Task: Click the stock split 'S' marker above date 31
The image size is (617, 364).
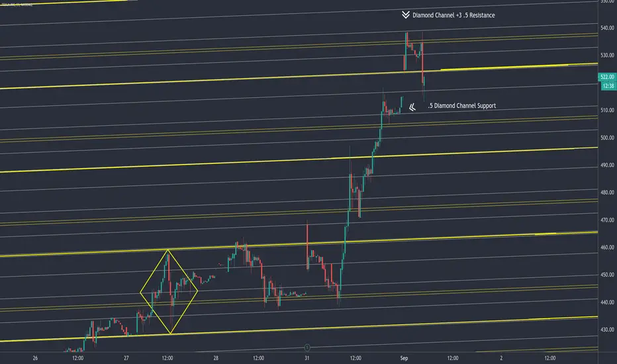Action: tap(307, 347)
